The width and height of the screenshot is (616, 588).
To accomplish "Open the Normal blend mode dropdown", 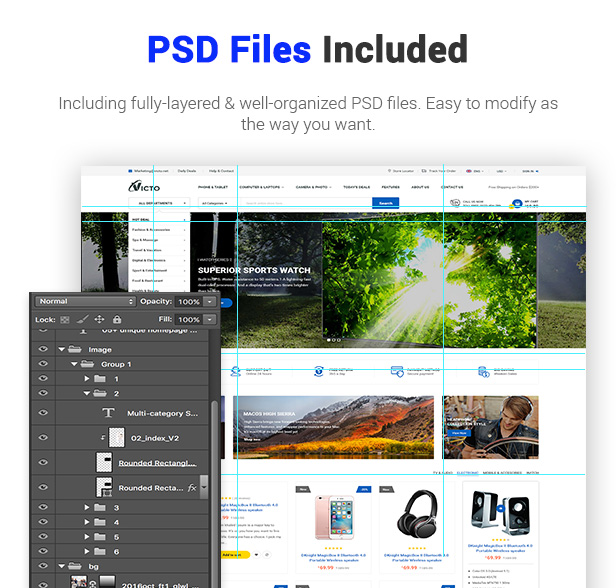I will [85, 301].
